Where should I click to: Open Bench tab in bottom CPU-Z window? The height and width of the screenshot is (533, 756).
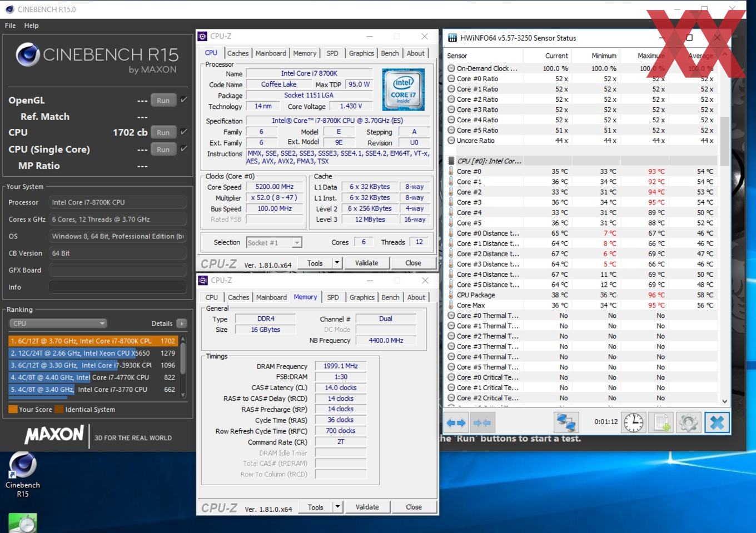tap(390, 297)
